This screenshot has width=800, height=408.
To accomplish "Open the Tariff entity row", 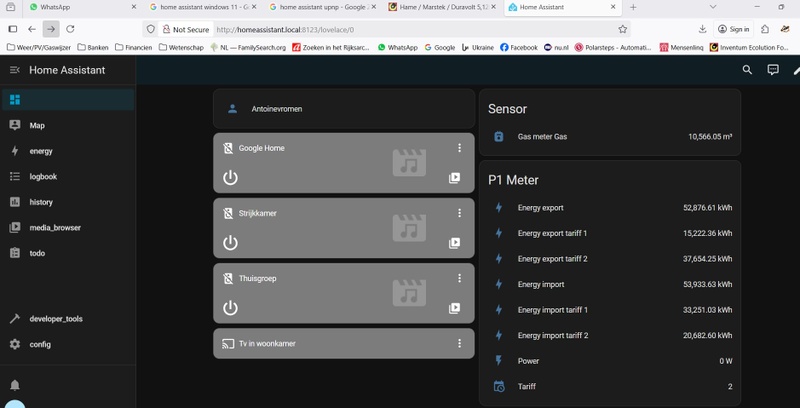I will pos(610,386).
